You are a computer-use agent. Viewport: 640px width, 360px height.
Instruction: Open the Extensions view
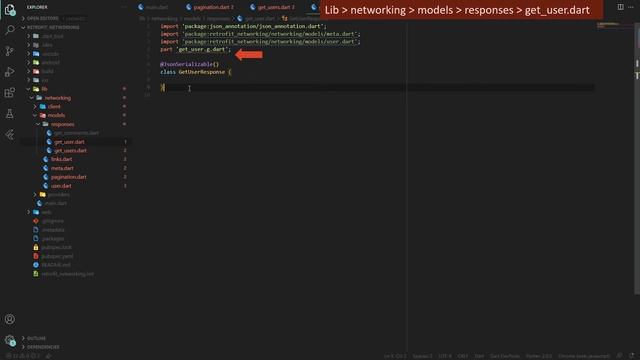click(9, 93)
